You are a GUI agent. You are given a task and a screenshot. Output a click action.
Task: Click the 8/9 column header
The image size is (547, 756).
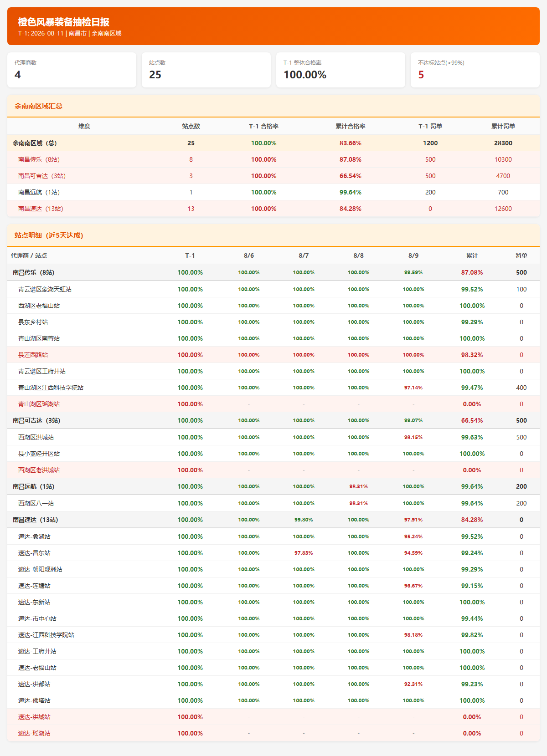(x=413, y=255)
